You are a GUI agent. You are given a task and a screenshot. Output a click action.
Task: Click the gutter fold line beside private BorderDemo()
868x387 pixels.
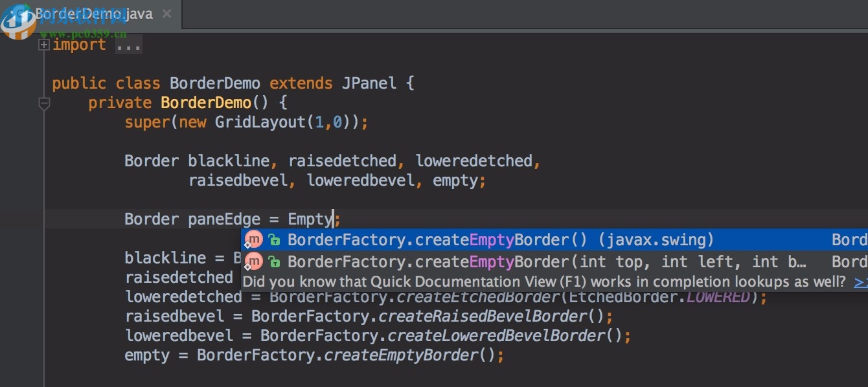[x=43, y=102]
